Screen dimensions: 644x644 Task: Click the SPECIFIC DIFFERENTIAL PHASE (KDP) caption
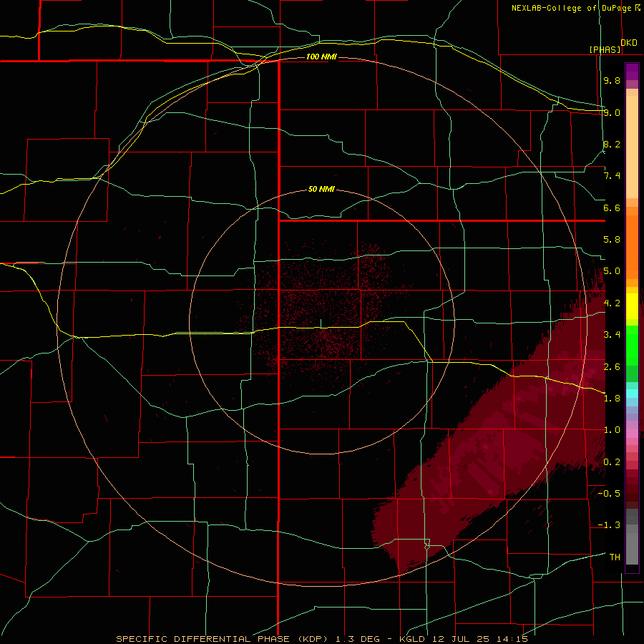click(x=223, y=639)
